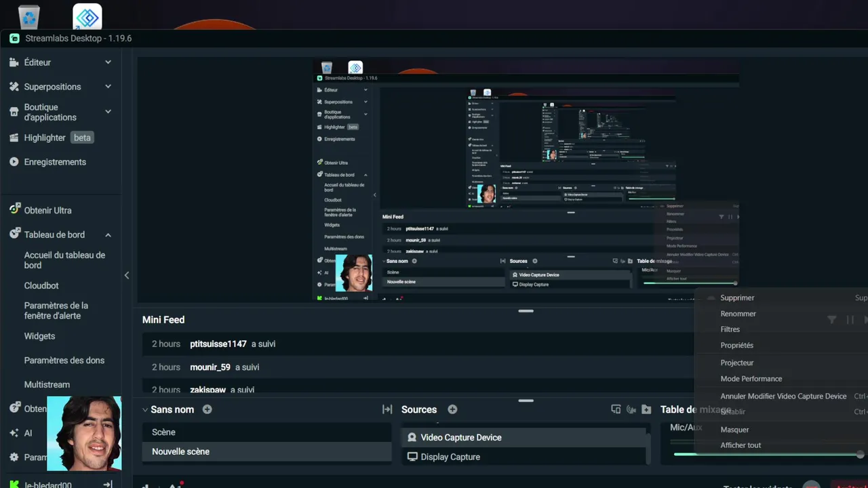Add a new scene with plus icon
Image resolution: width=868 pixels, height=488 pixels.
pyautogui.click(x=208, y=409)
